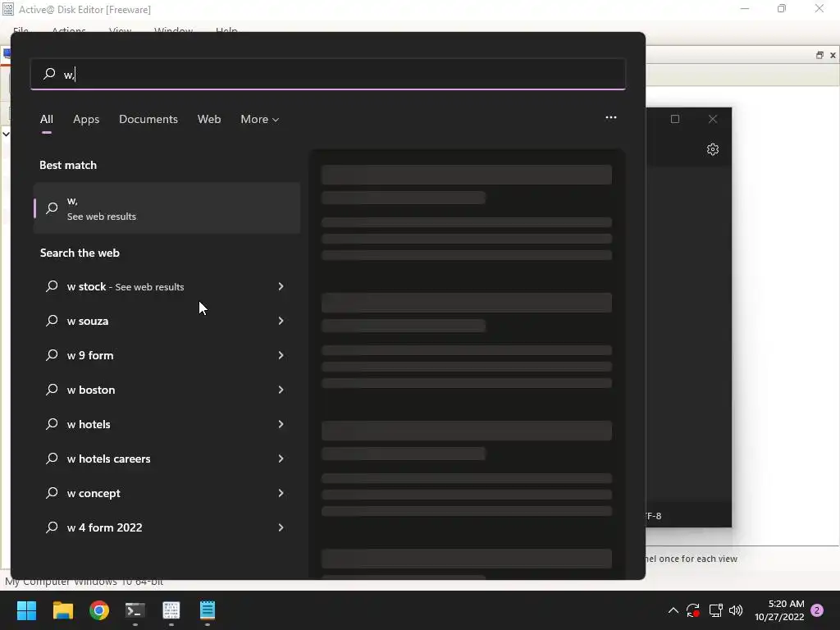Switch to the Apps search tab
Viewport: 840px width, 630px height.
tap(86, 119)
